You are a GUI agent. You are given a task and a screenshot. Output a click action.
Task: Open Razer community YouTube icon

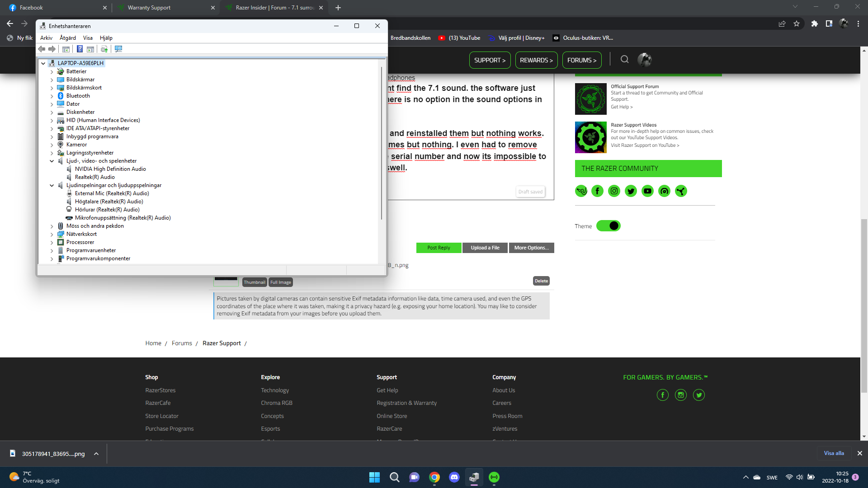647,191
